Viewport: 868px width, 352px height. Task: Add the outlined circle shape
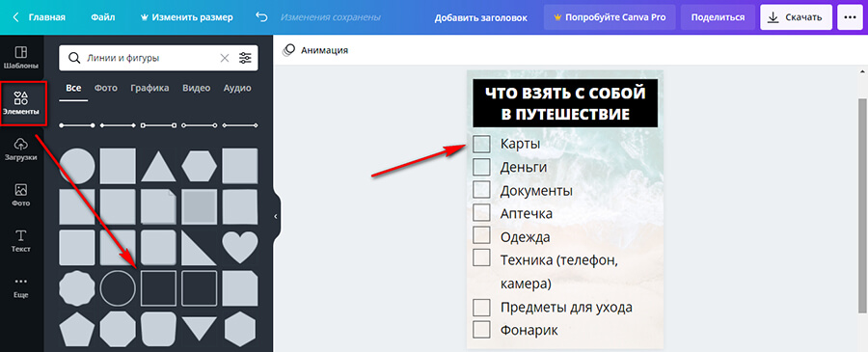click(118, 287)
